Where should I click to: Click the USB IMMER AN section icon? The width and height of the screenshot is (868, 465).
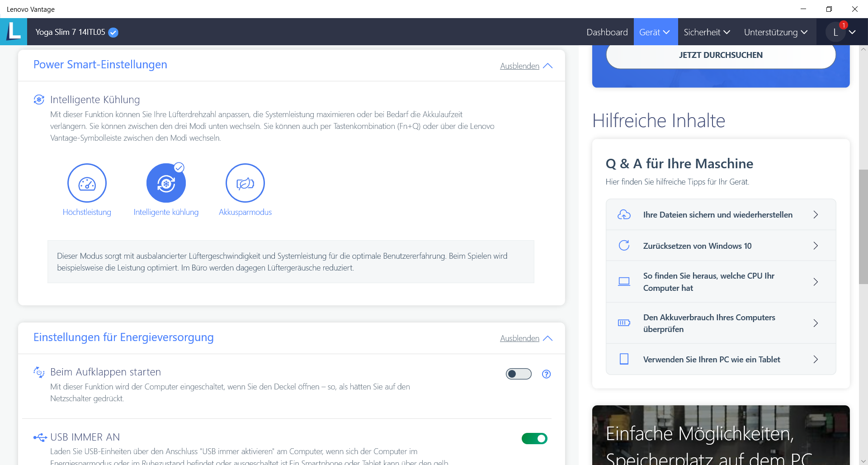click(40, 437)
